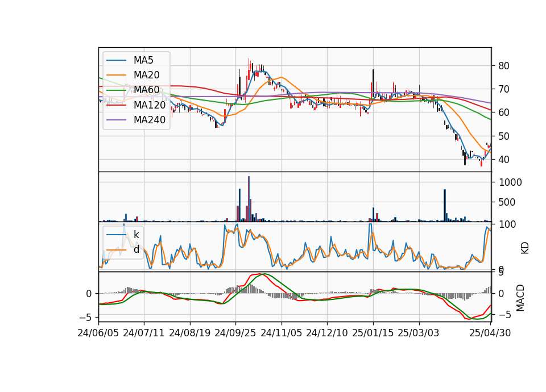Click the price axis value 70

coord(503,89)
